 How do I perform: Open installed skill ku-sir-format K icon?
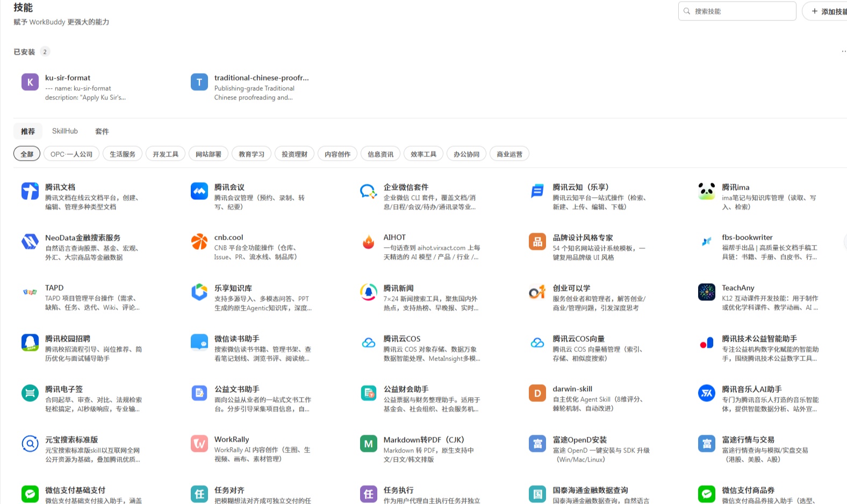30,82
